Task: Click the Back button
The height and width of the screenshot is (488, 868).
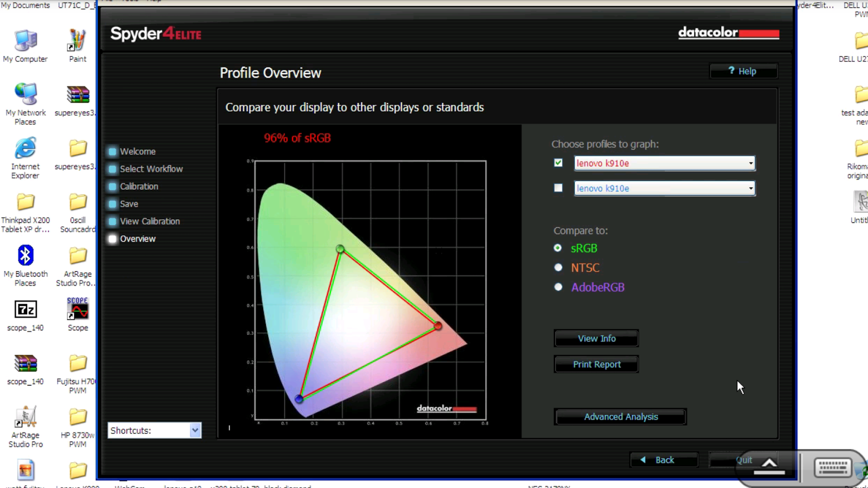Action: (x=664, y=460)
